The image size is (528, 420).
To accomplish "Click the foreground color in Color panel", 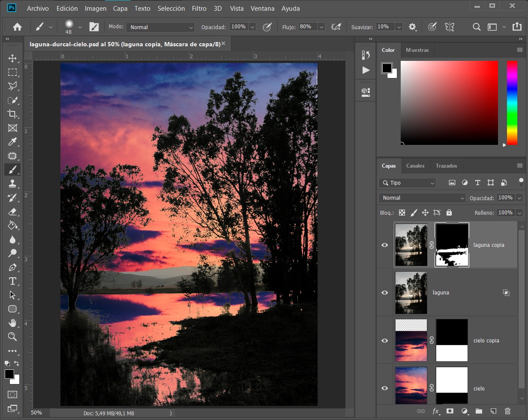I will click(387, 68).
